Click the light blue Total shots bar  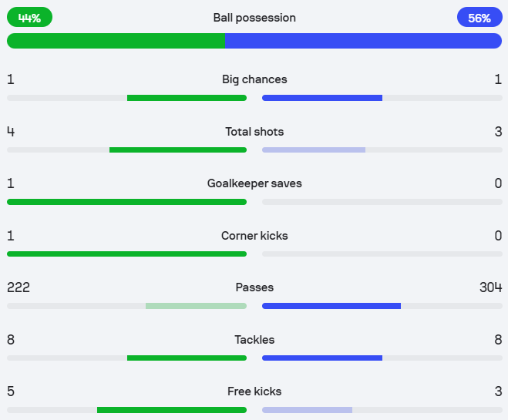click(x=314, y=150)
